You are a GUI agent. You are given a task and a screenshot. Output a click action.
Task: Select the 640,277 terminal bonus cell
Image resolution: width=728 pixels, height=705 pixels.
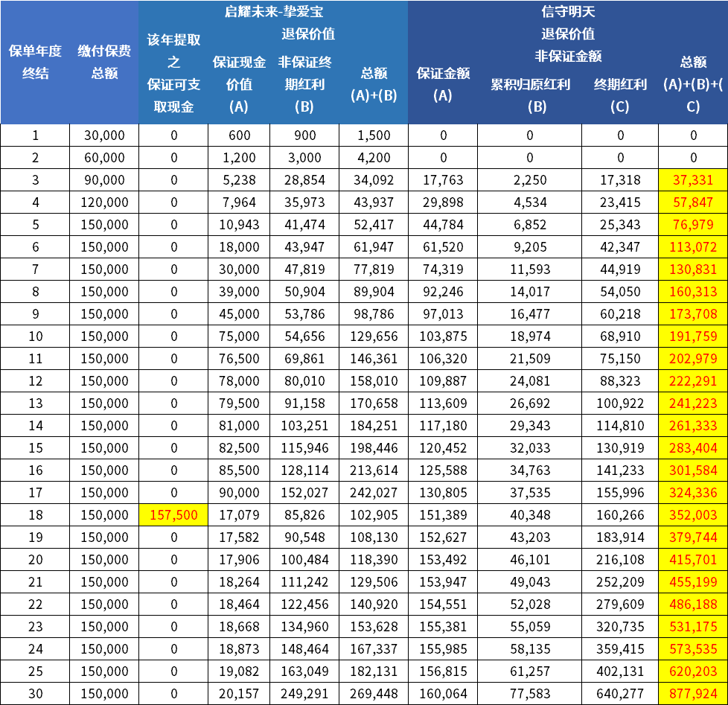tap(619, 694)
